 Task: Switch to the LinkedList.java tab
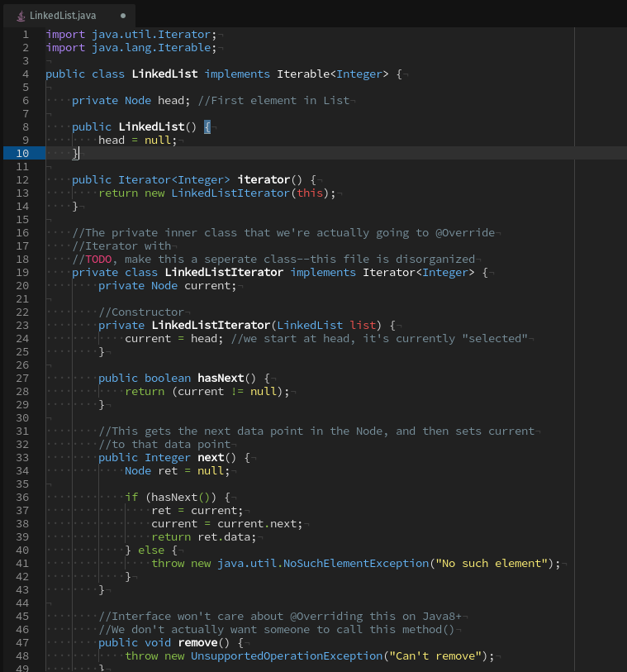[x=69, y=16]
